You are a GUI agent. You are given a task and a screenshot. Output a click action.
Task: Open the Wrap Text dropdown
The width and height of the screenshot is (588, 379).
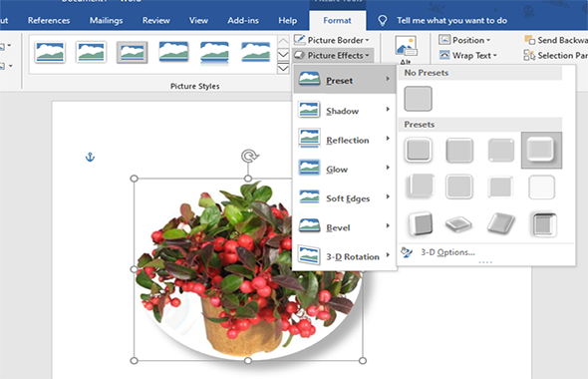pyautogui.click(x=468, y=56)
